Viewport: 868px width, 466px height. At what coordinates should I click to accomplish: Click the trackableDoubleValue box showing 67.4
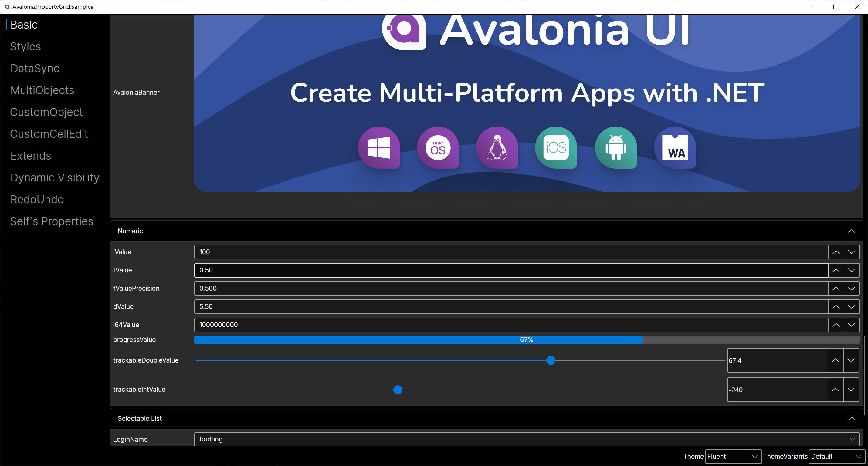[x=777, y=360]
